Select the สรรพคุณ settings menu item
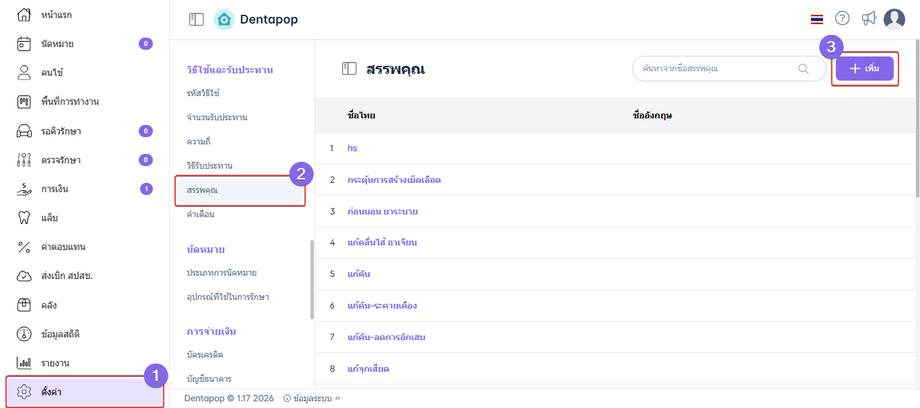Image resolution: width=920 pixels, height=408 pixels. (x=203, y=189)
